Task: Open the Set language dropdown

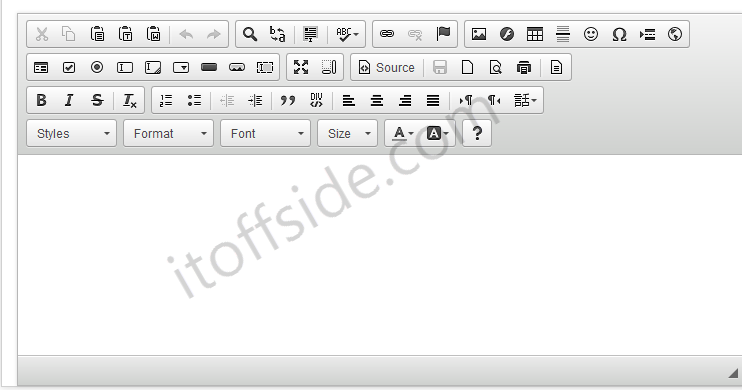Action: (x=525, y=100)
